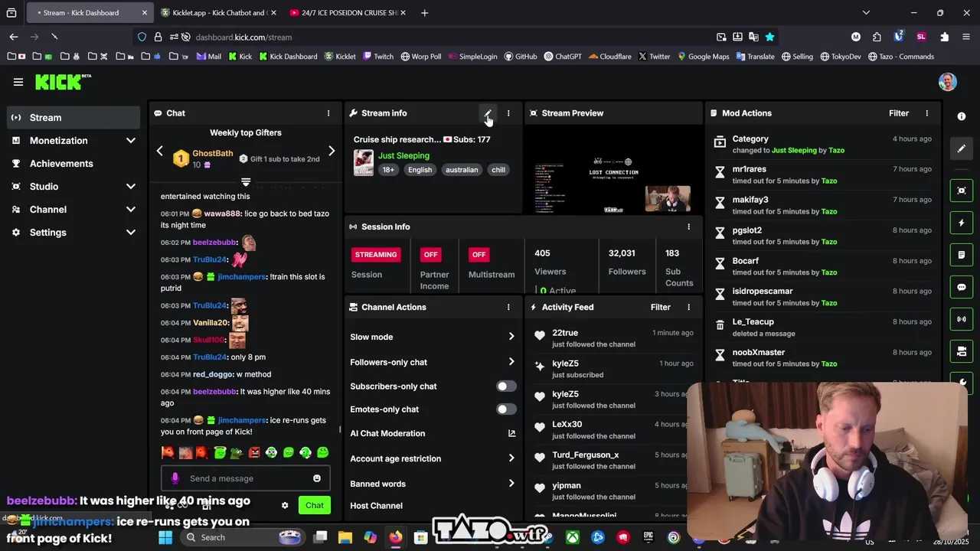Open the hamburger menu beside the Kick logo
The height and width of the screenshot is (551, 980).
tap(18, 82)
